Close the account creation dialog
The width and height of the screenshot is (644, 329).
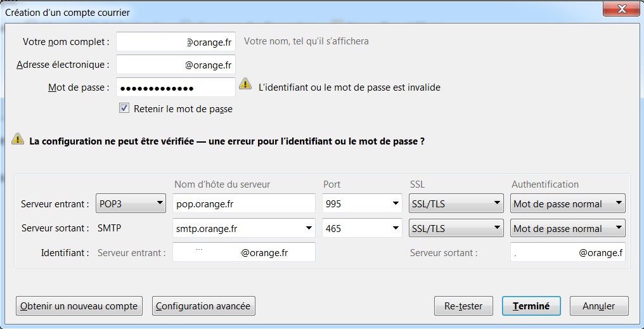click(621, 8)
